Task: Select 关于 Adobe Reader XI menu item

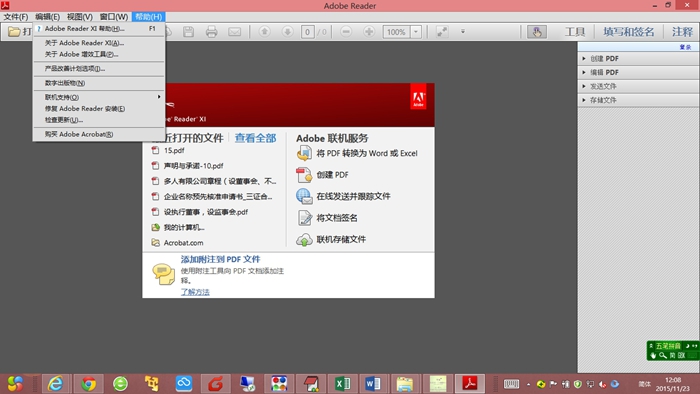Action: click(99, 43)
